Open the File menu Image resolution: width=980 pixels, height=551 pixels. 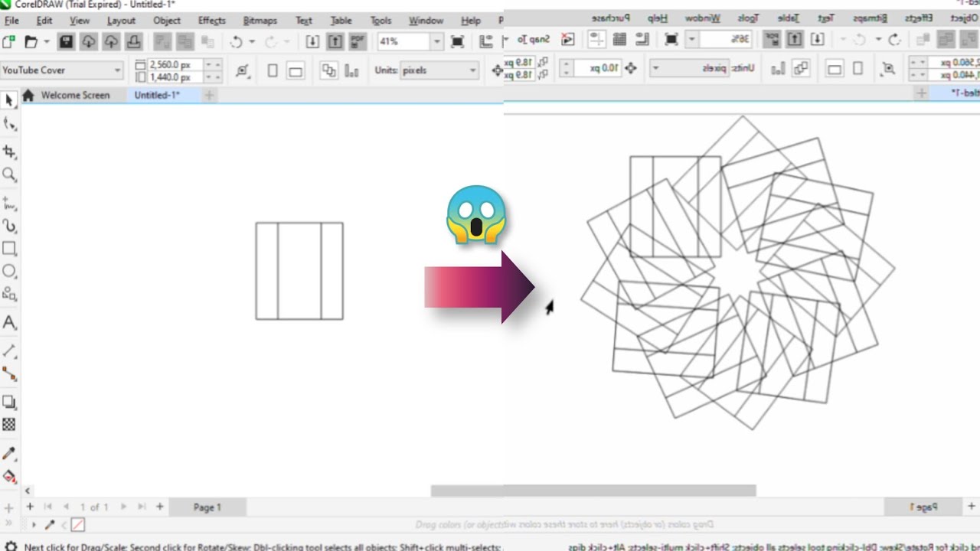pyautogui.click(x=11, y=21)
